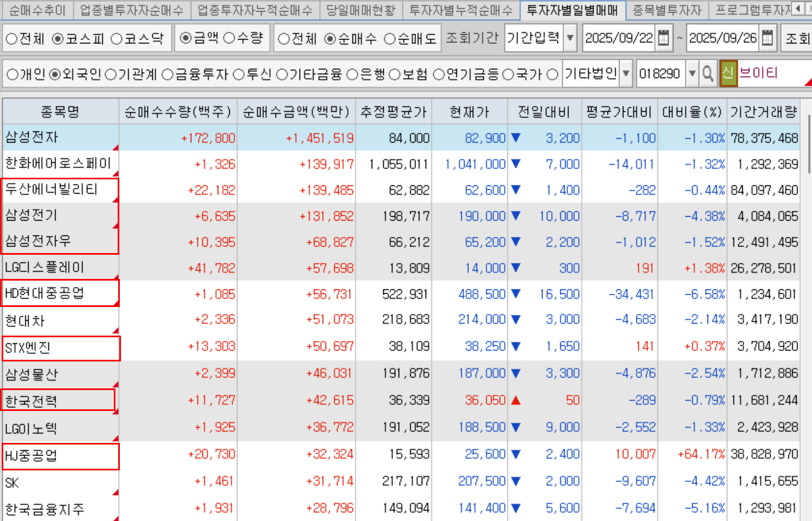Select the 코스닥 market radio button
The image size is (812, 521).
tap(117, 39)
